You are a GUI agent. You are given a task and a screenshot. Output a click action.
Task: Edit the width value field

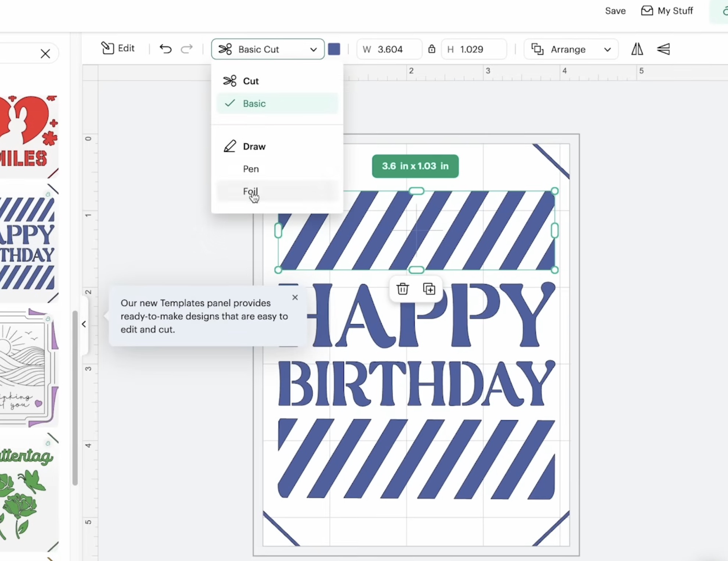pos(390,49)
